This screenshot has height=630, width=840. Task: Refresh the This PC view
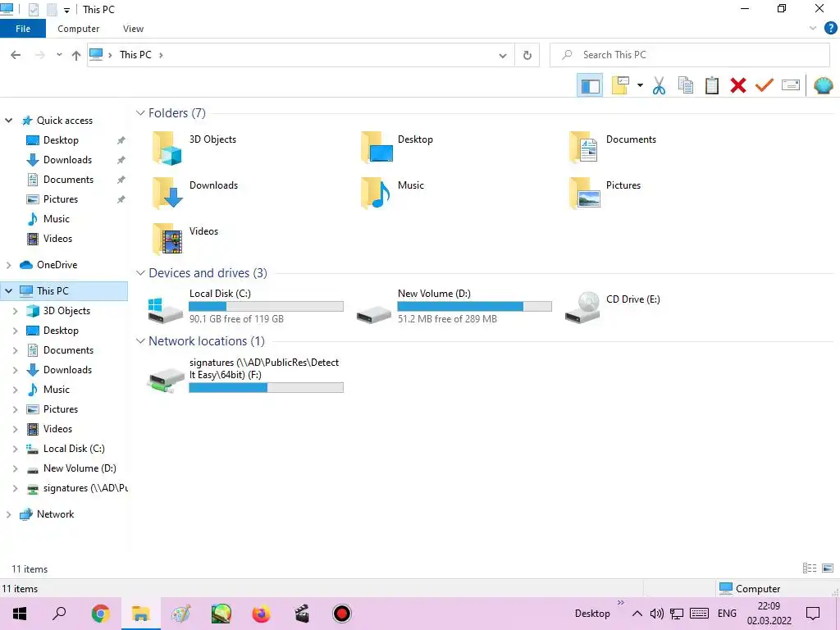527,55
